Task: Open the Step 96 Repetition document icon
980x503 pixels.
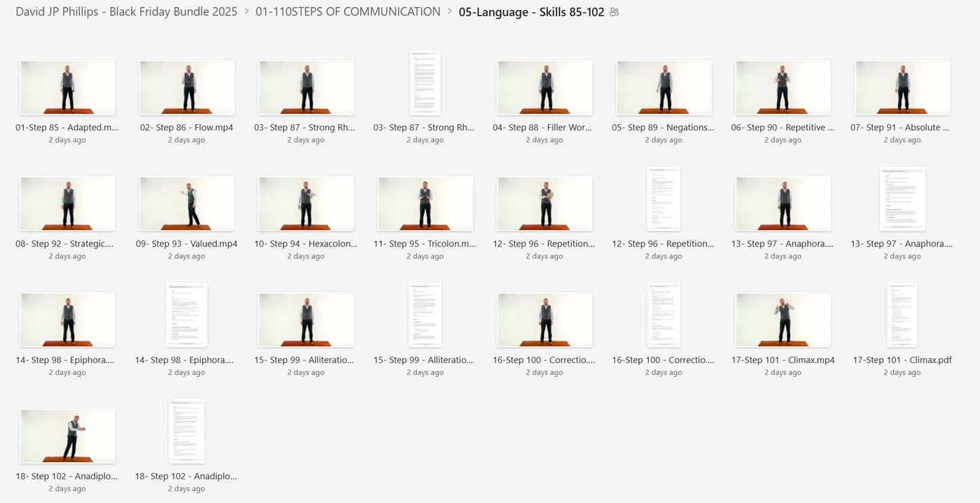Action: (x=663, y=199)
